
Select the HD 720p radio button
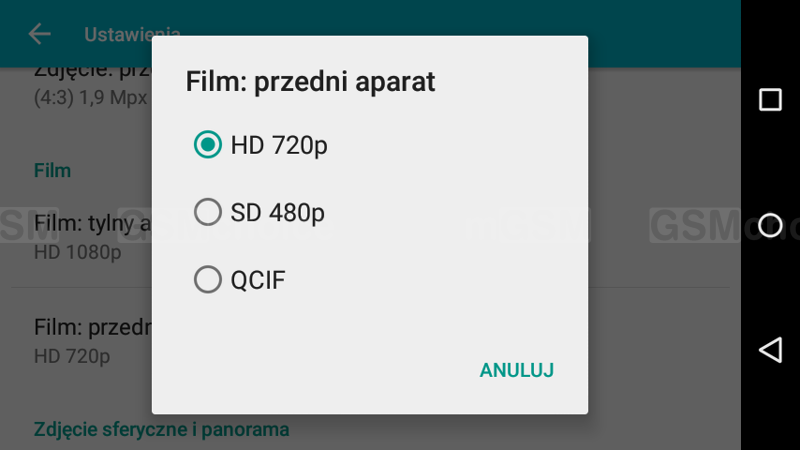[208, 145]
